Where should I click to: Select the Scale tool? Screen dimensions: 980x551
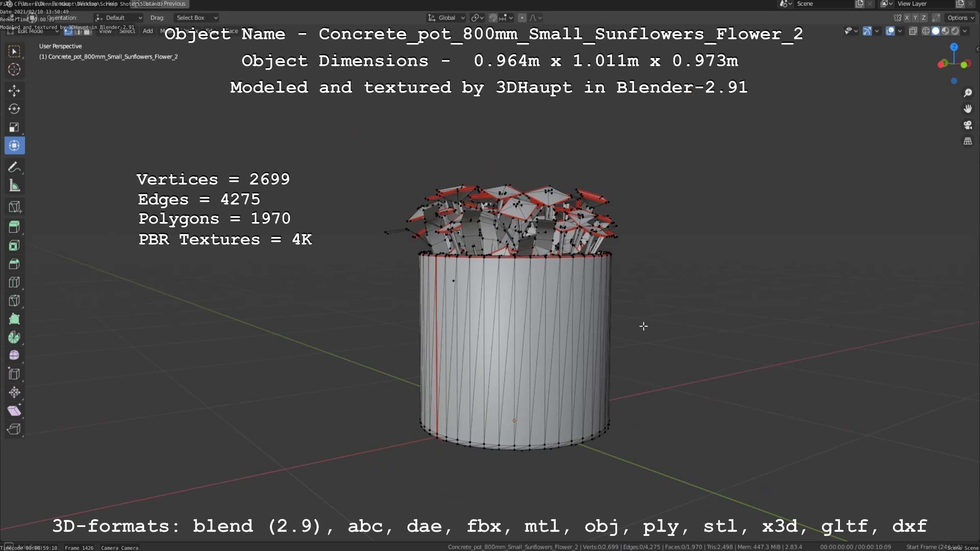(14, 127)
